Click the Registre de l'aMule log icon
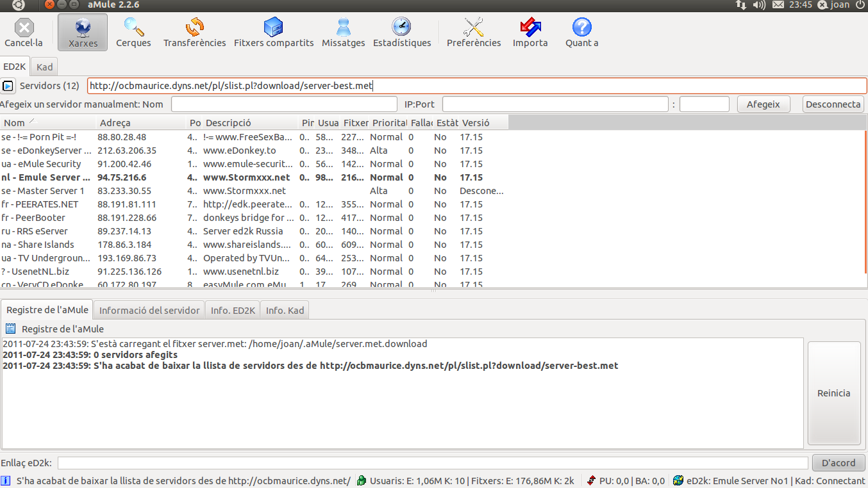This screenshot has height=488, width=868. coord(10,329)
